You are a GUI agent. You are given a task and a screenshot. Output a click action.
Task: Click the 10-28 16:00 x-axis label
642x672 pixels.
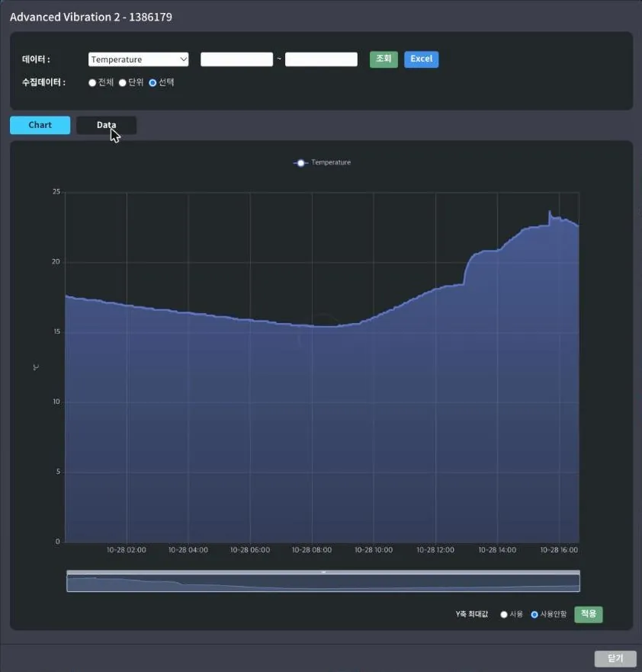(559, 550)
